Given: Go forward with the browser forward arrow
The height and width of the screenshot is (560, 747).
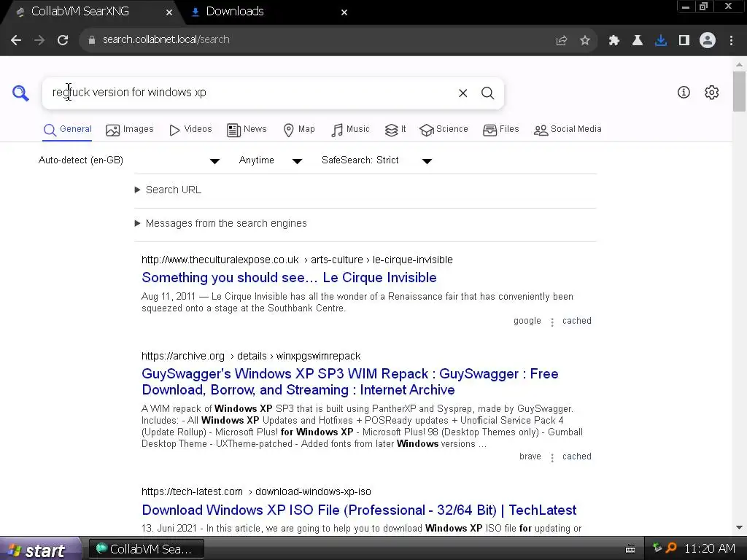Looking at the screenshot, I should [39, 40].
